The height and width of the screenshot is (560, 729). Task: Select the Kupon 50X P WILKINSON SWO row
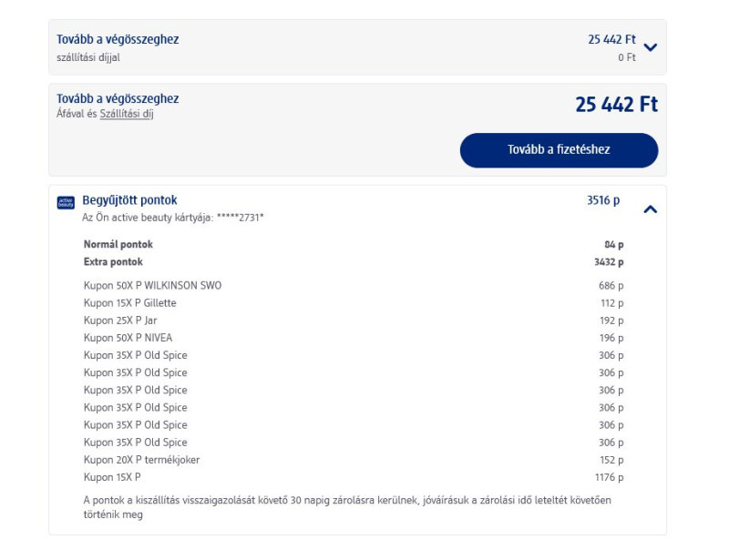[152, 286]
